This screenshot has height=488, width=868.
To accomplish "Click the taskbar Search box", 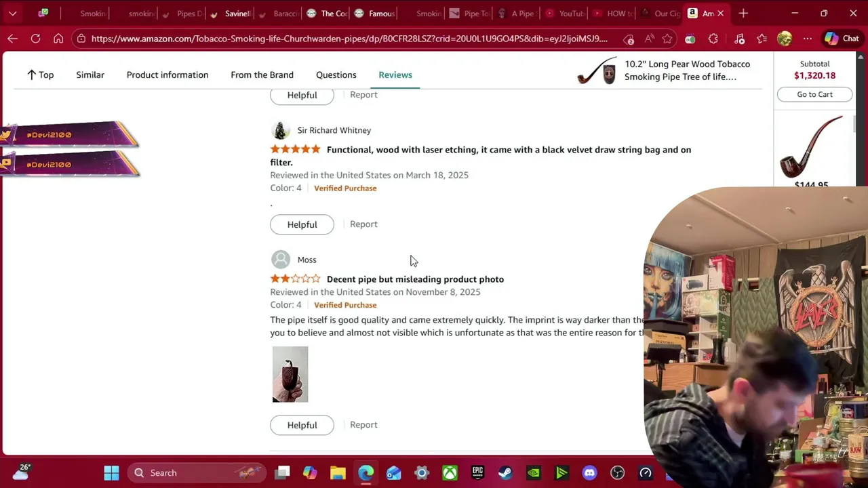I will point(197,472).
